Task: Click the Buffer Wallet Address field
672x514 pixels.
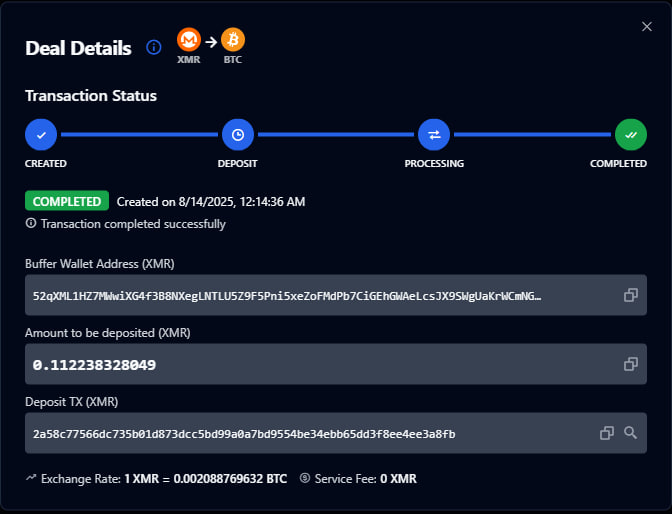Action: 300,296
